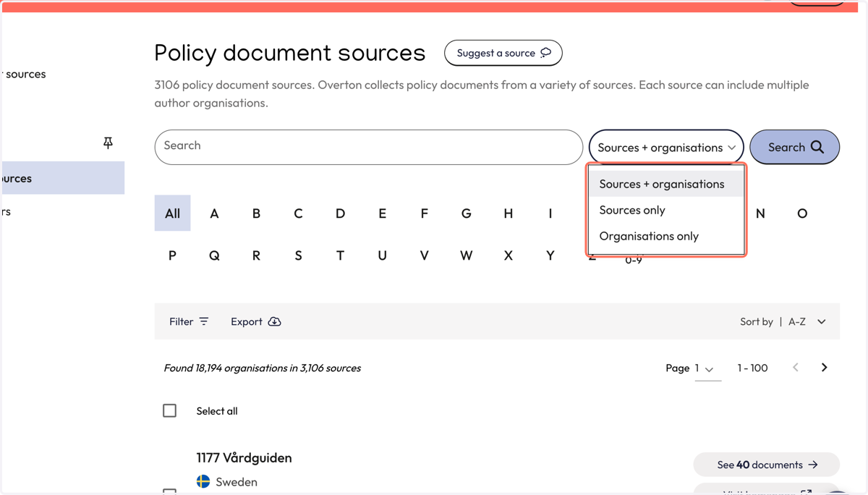Filter sources by letter G

(x=466, y=213)
